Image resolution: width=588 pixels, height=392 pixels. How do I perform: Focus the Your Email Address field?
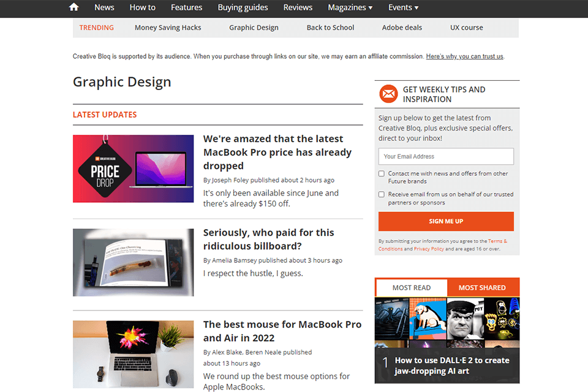tap(446, 156)
